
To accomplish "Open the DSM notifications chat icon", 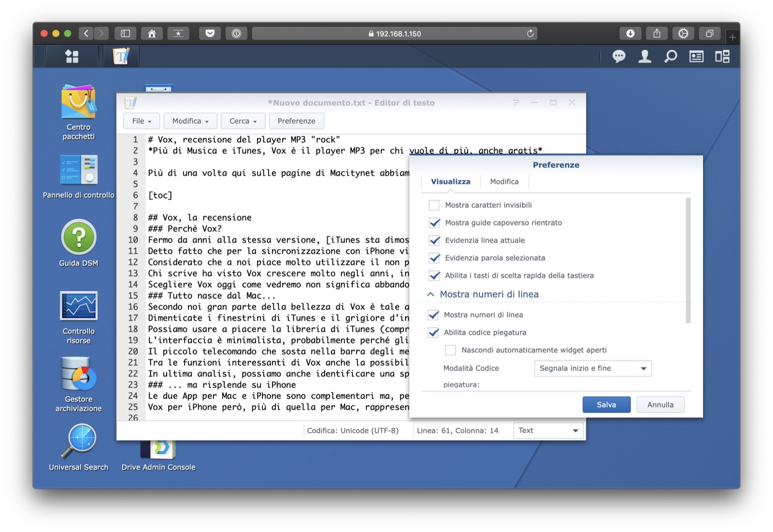I will point(619,56).
